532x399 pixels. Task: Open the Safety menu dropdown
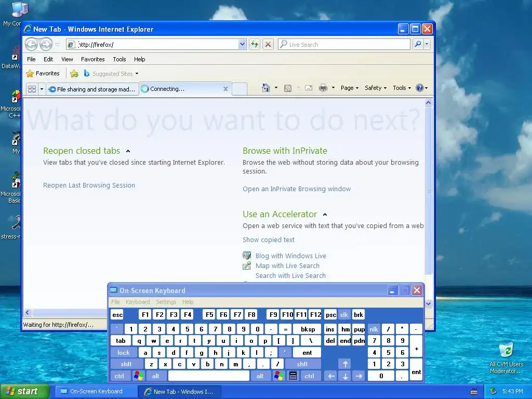pyautogui.click(x=376, y=88)
